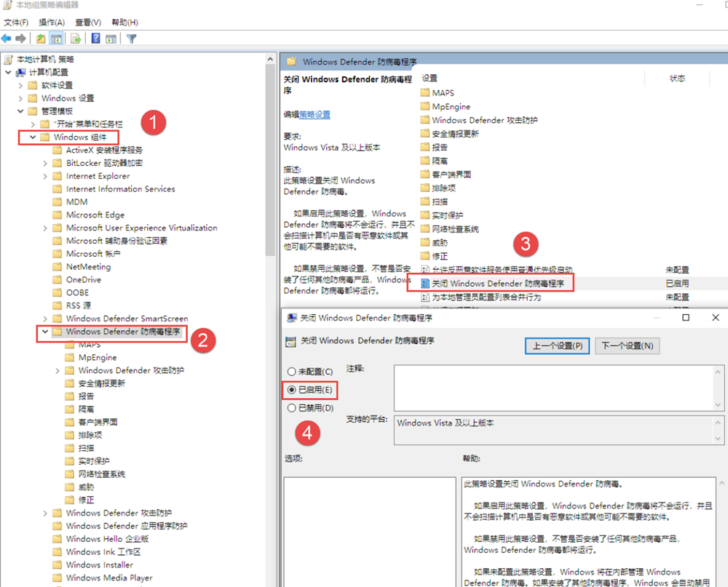Expand the Internet Explorer tree node
This screenshot has height=587, width=728.
[45, 176]
